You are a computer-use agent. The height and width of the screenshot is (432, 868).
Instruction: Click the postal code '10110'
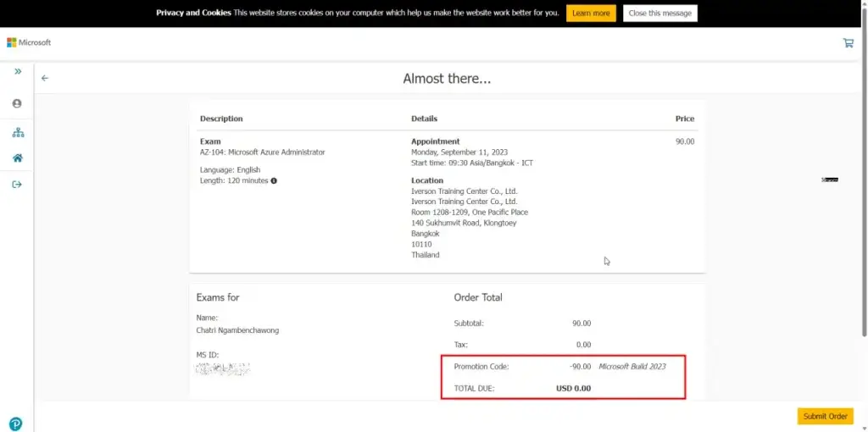(x=421, y=245)
